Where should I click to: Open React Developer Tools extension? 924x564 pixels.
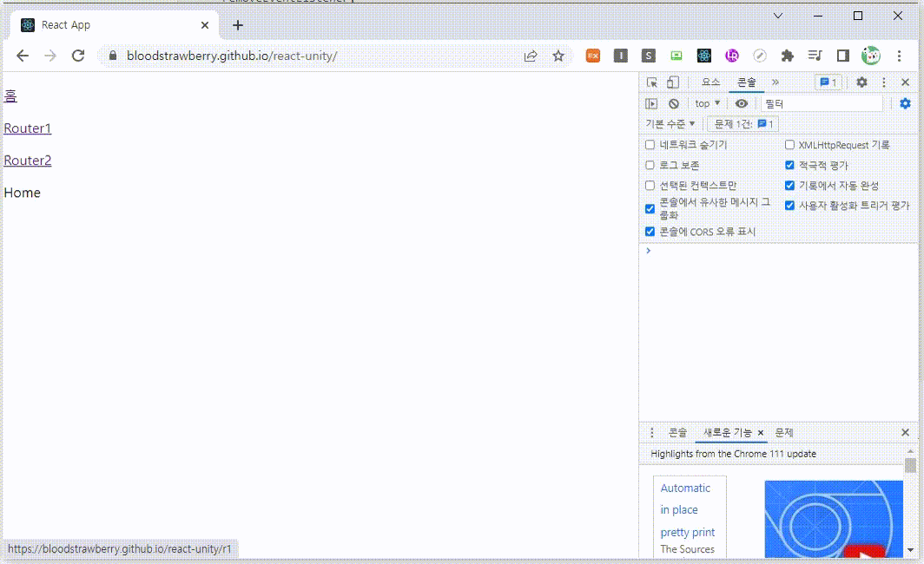click(703, 56)
